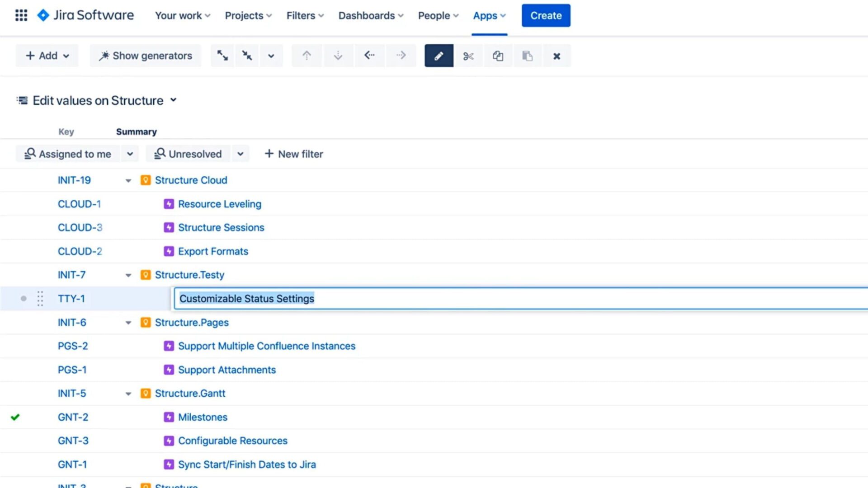Collapse the INIT-7 Structure.Testy group
This screenshot has height=488, width=868.
(x=128, y=275)
